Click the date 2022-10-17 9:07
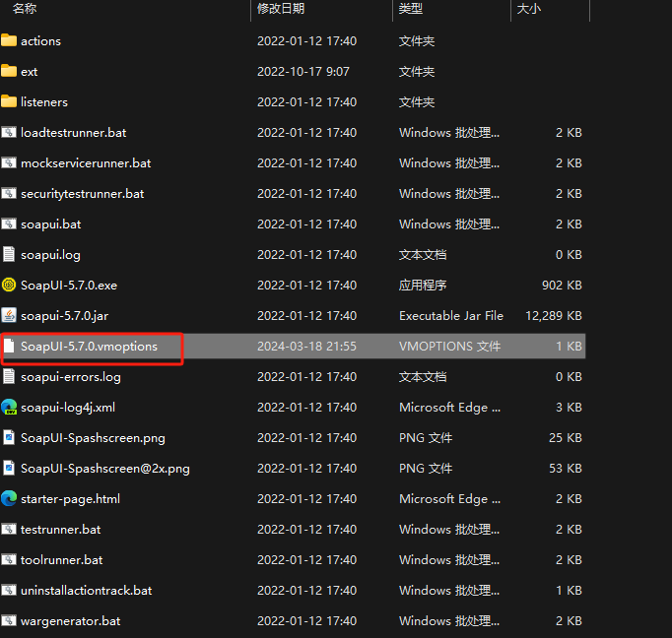This screenshot has width=672, height=638. click(x=303, y=72)
